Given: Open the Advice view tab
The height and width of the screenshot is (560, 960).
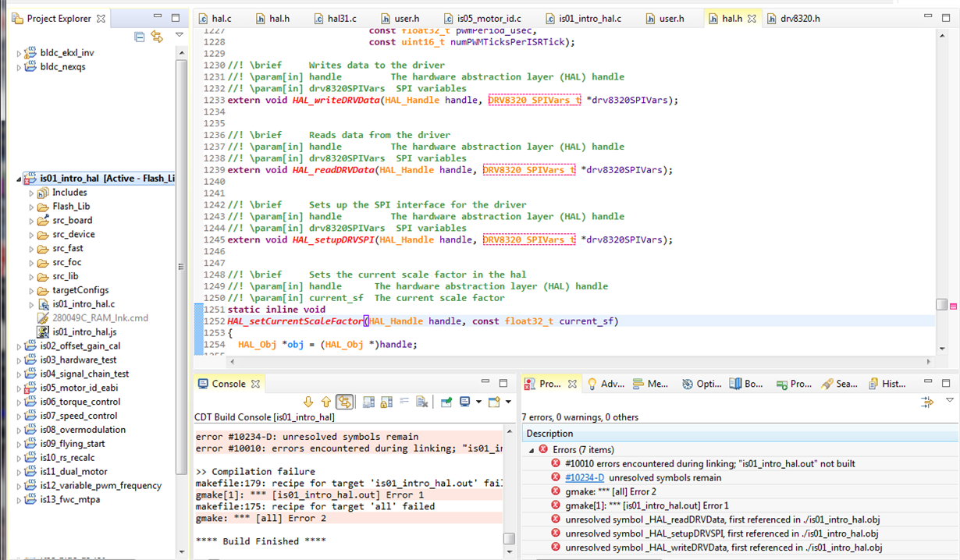Looking at the screenshot, I should [606, 384].
